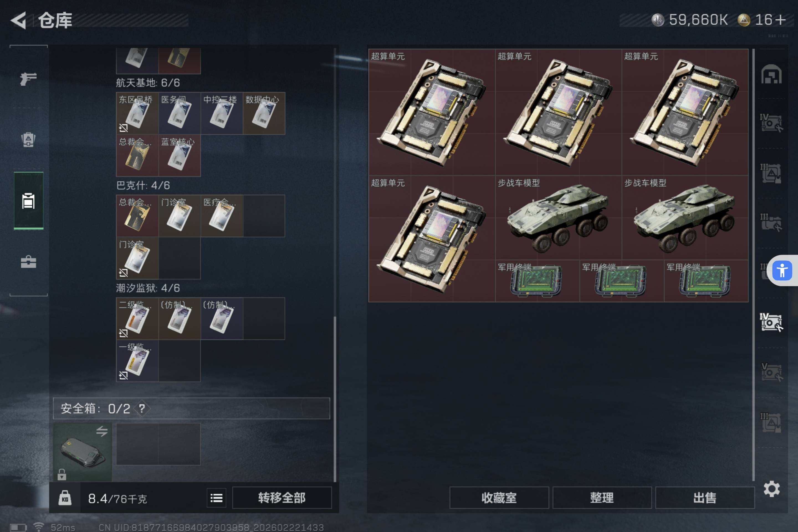The height and width of the screenshot is (532, 798).
Task: Open the 收藏室 collection room
Action: click(499, 498)
